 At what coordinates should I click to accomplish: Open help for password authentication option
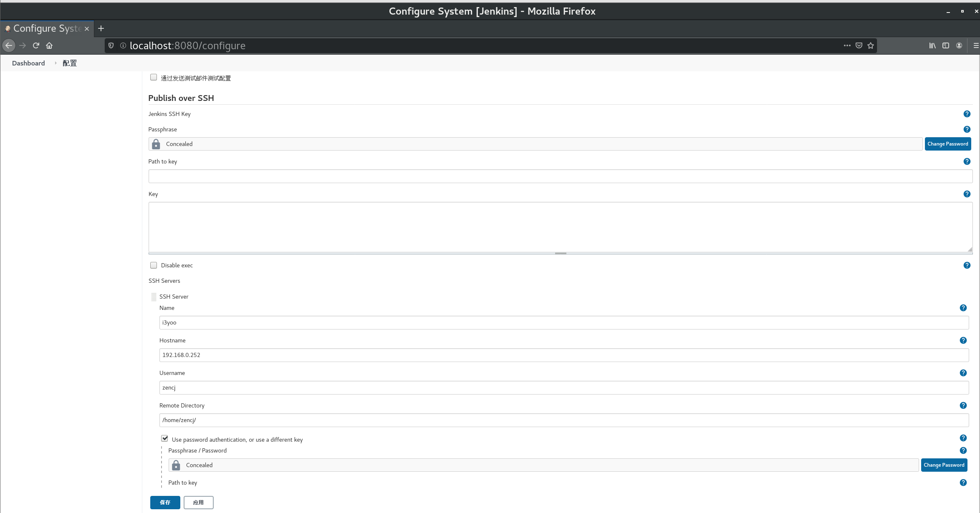(963, 438)
